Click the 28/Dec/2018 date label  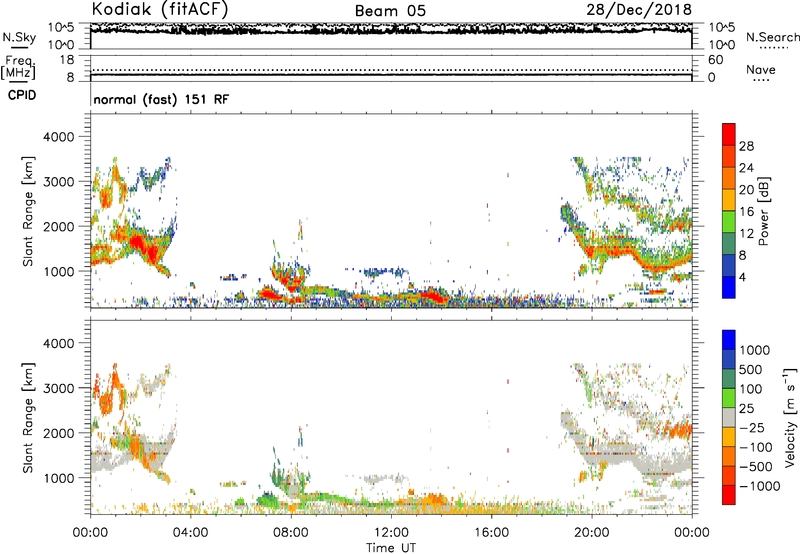[x=639, y=9]
